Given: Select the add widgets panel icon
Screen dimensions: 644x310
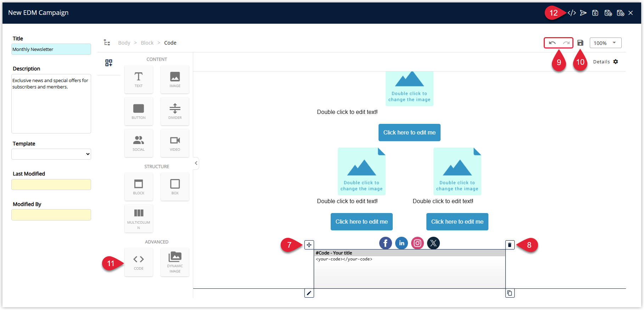Looking at the screenshot, I should (x=109, y=63).
